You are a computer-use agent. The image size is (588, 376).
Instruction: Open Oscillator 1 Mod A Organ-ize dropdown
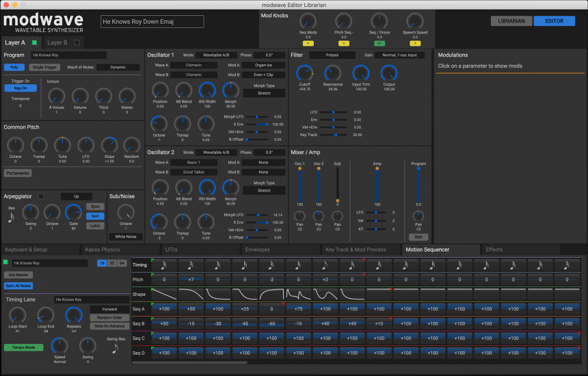click(x=263, y=65)
